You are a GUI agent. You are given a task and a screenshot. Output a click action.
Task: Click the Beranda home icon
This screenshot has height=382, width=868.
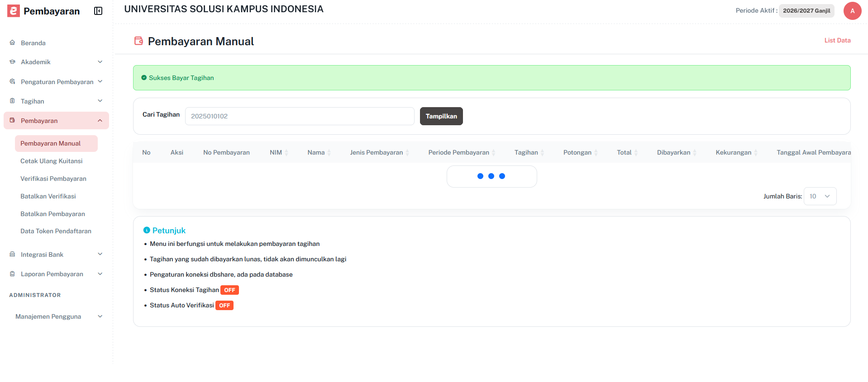[x=12, y=42]
